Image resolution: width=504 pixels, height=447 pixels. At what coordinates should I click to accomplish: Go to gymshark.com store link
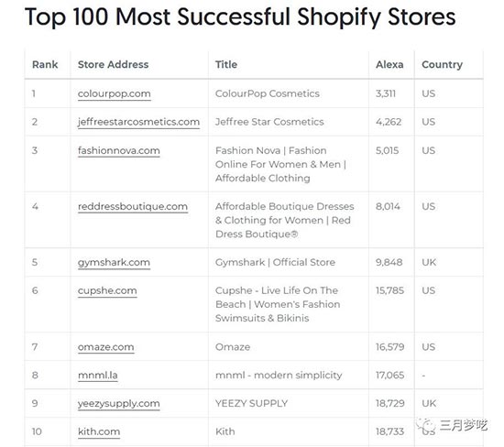(114, 263)
